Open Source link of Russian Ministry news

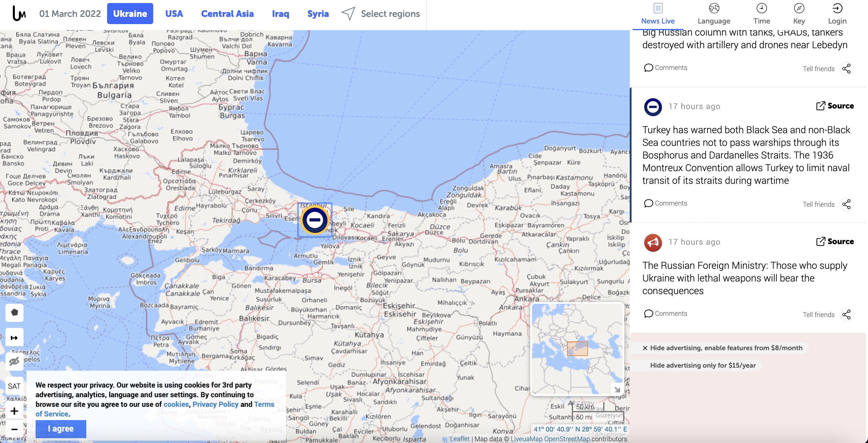[835, 241]
